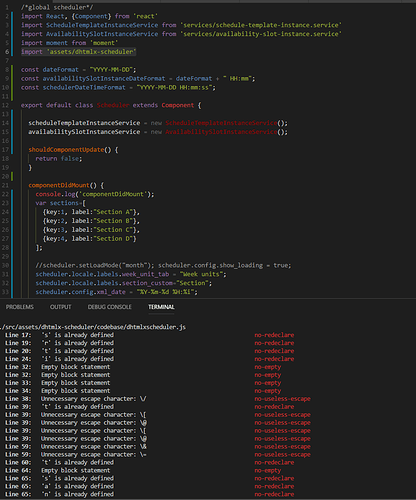This screenshot has width=416, height=500.
Task: Click the no-redeclare rule for Line 17
Action: tap(274, 335)
